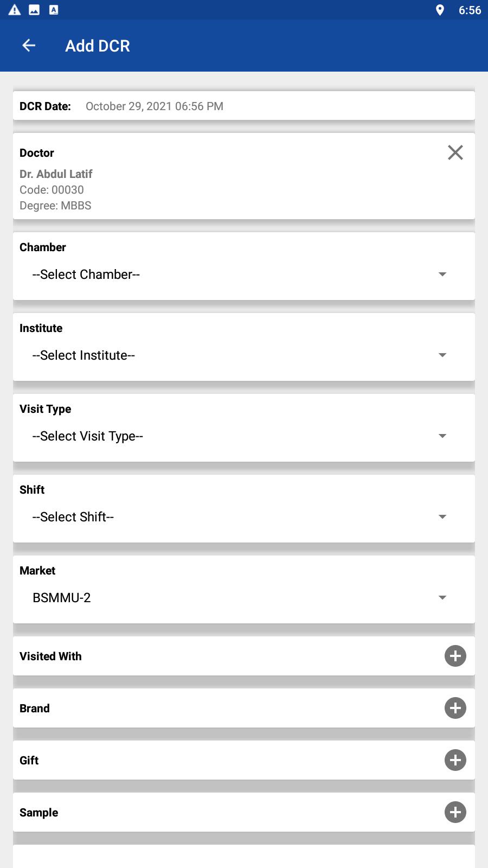This screenshot has height=868, width=488.
Task: Tap the Add DCR title
Action: (98, 46)
